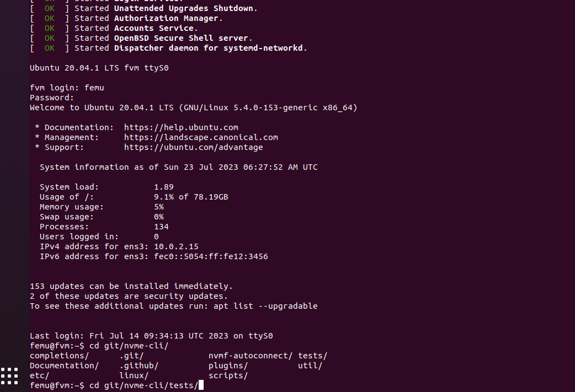Open the Show Applications grid icon
The width and height of the screenshot is (575, 392).
[9, 376]
